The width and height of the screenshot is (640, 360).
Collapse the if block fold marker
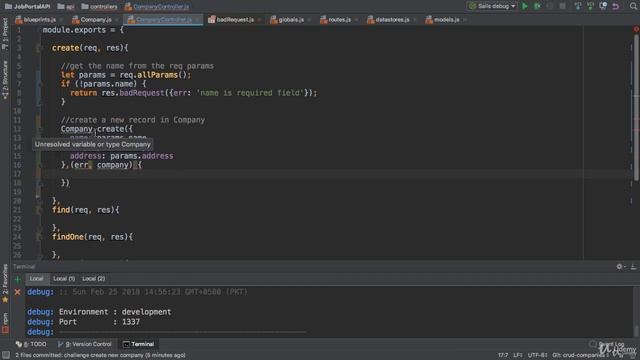(x=39, y=84)
